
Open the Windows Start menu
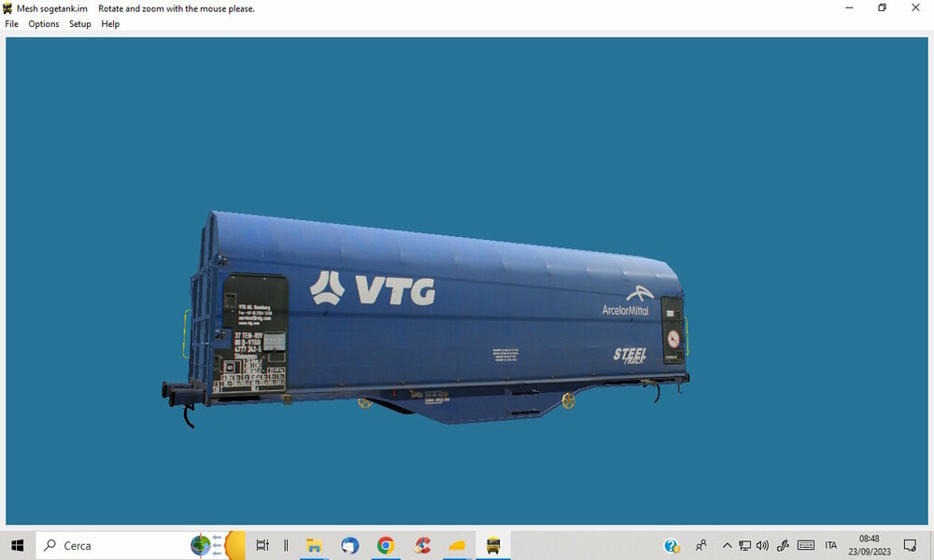pos(17,545)
